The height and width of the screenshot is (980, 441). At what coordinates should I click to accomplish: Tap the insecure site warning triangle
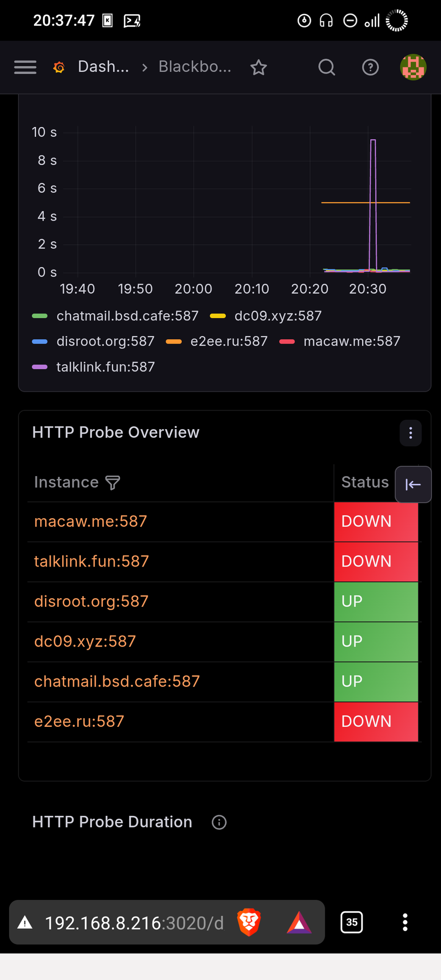tap(25, 923)
